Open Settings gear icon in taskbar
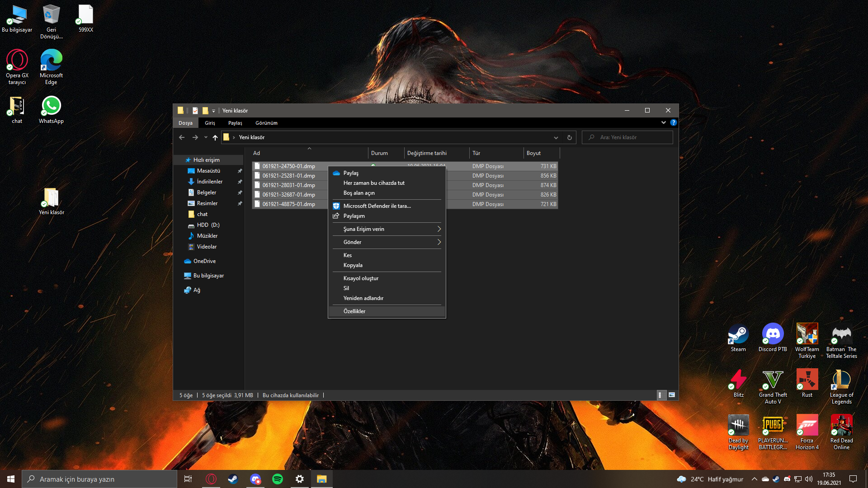The height and width of the screenshot is (488, 868). 300,479
